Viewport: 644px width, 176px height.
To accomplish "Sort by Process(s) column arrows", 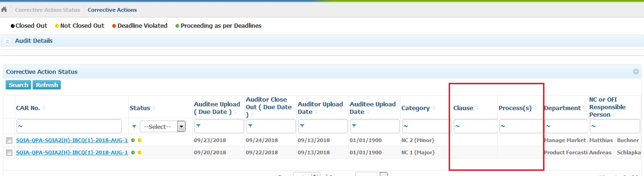I will [x=535, y=108].
